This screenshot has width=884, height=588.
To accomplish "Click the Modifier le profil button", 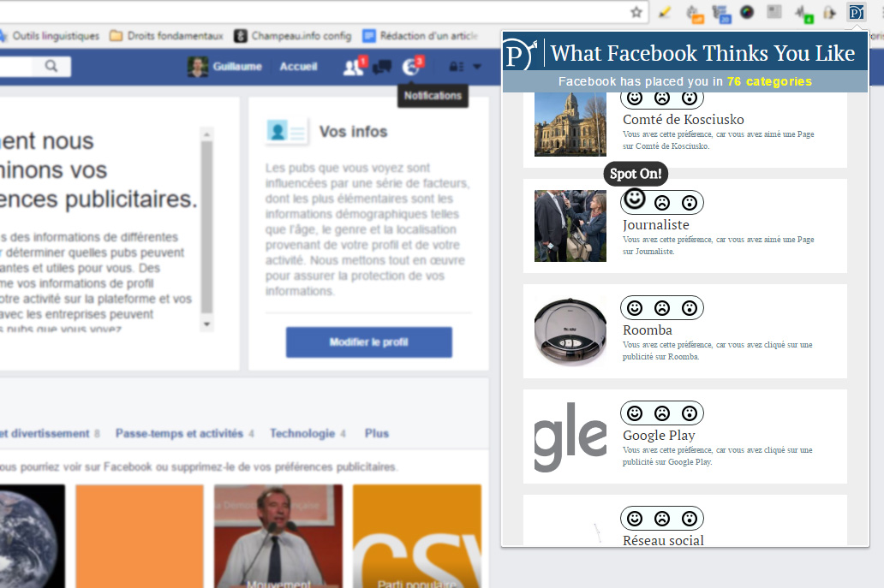I will click(x=368, y=342).
